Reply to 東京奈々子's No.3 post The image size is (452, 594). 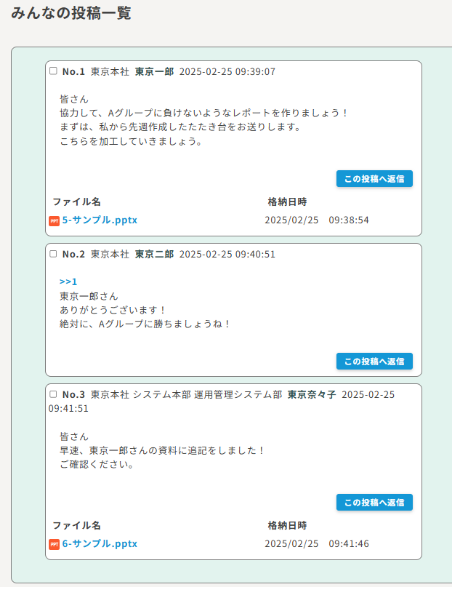374,502
